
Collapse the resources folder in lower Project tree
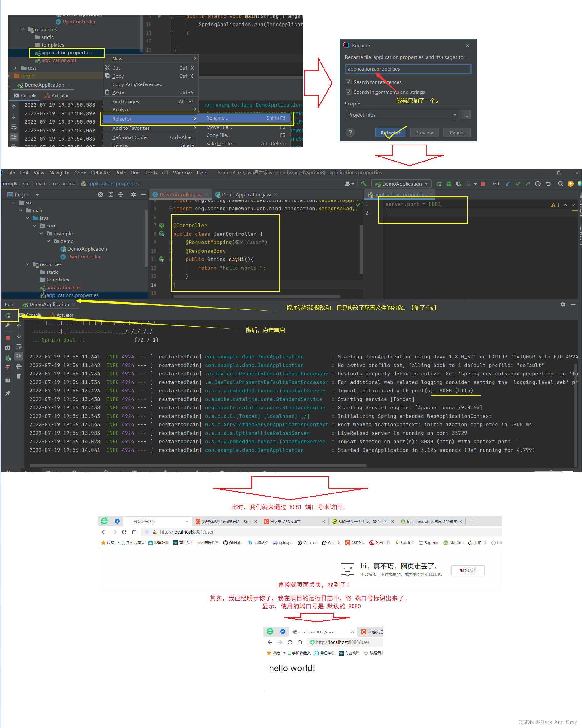point(28,264)
